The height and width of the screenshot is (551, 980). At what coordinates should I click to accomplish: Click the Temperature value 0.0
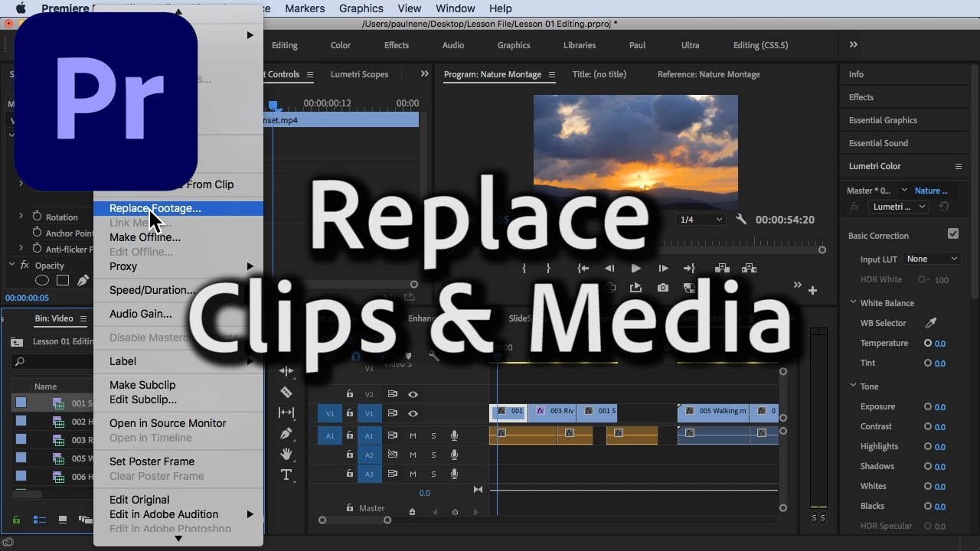coord(940,344)
